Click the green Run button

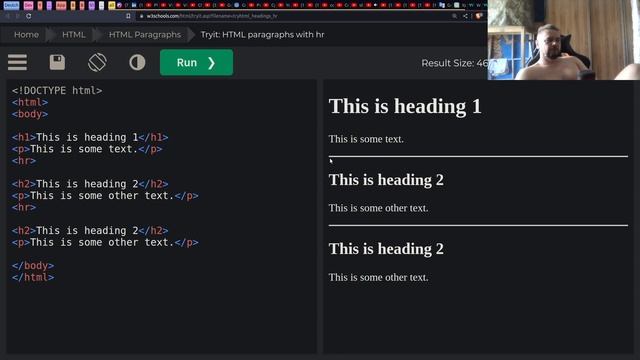click(x=196, y=62)
